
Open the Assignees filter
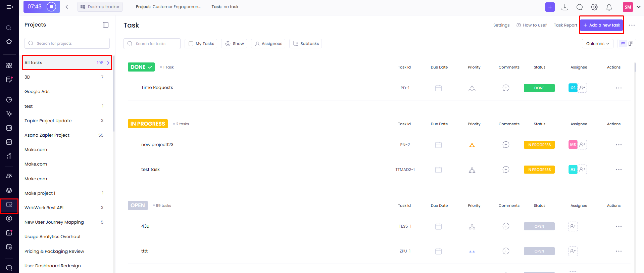coord(268,44)
